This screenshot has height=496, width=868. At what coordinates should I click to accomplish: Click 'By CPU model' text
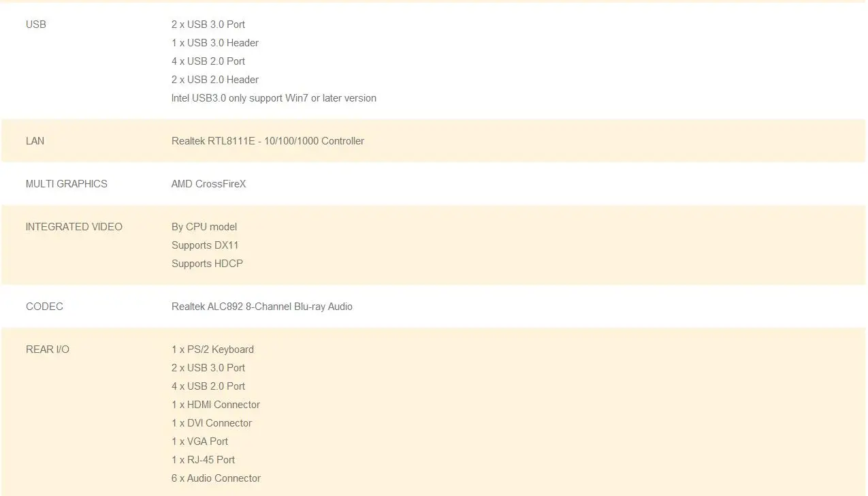coord(204,227)
